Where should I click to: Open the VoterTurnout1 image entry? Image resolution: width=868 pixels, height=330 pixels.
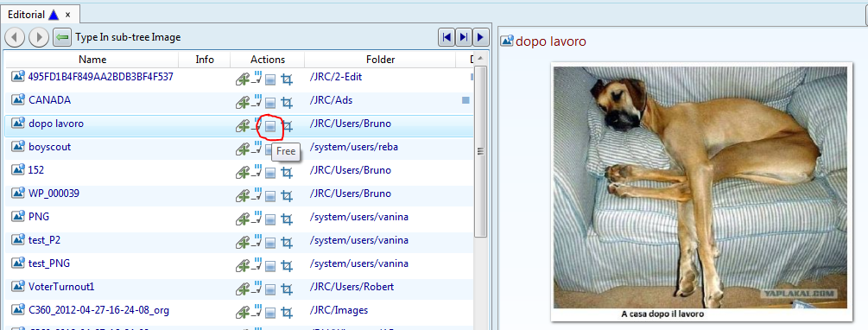(x=61, y=287)
